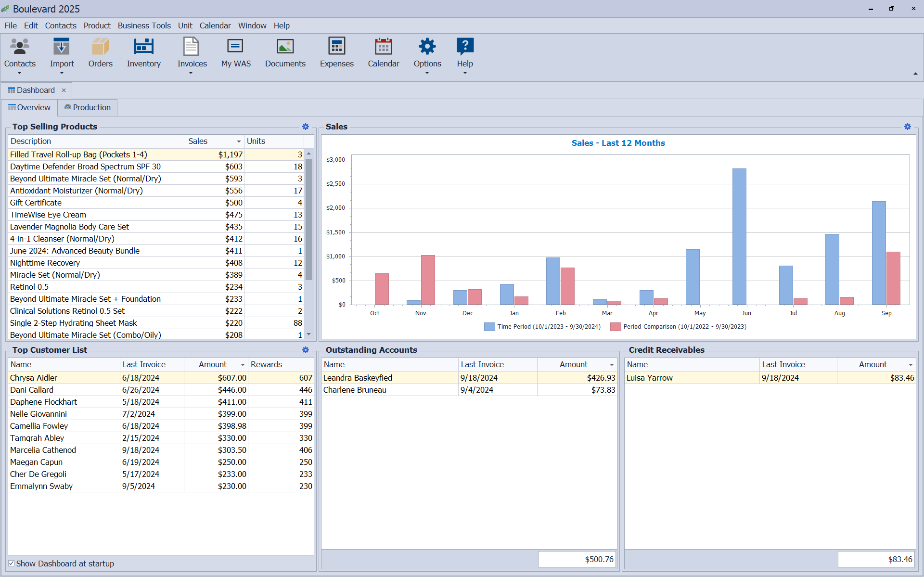
Task: Open the Product menu item
Action: click(x=96, y=25)
